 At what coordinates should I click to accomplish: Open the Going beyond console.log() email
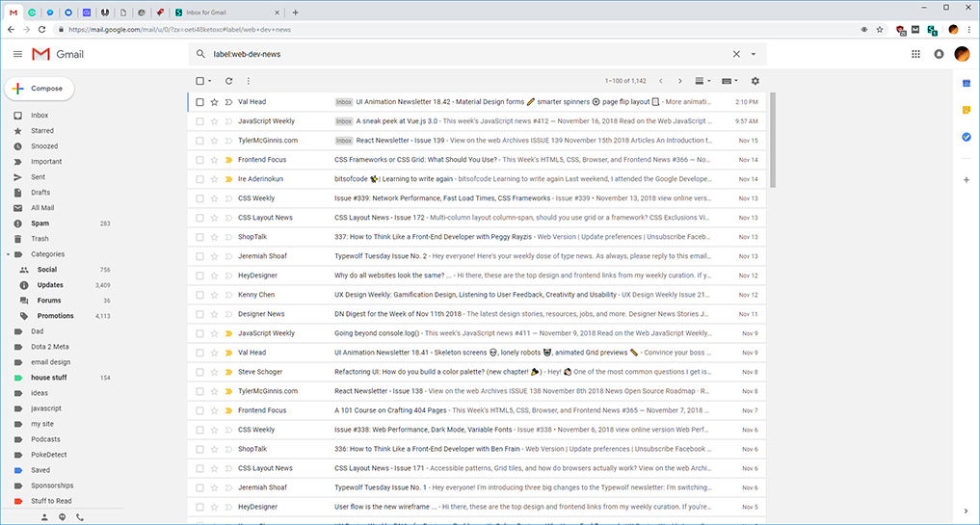[x=477, y=333]
